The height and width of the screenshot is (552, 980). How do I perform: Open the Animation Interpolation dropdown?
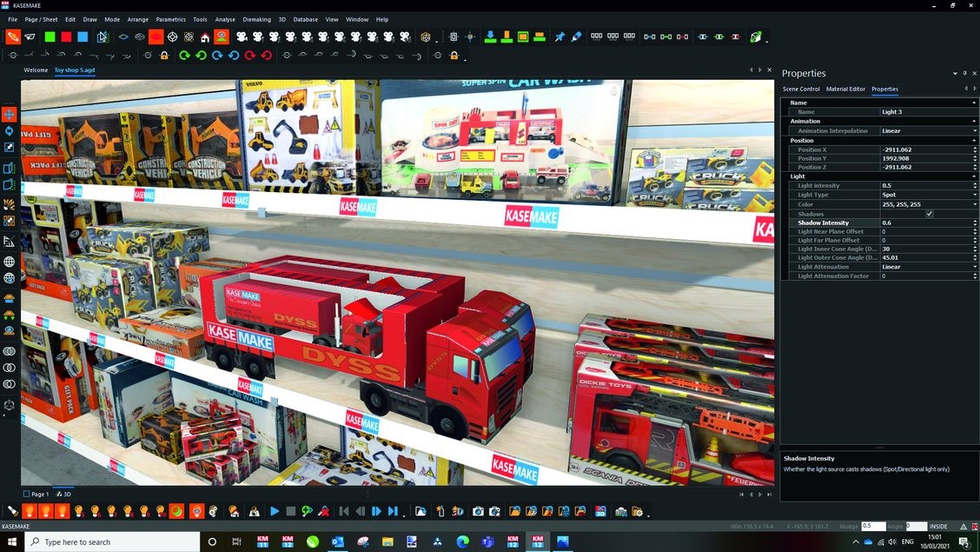[974, 130]
